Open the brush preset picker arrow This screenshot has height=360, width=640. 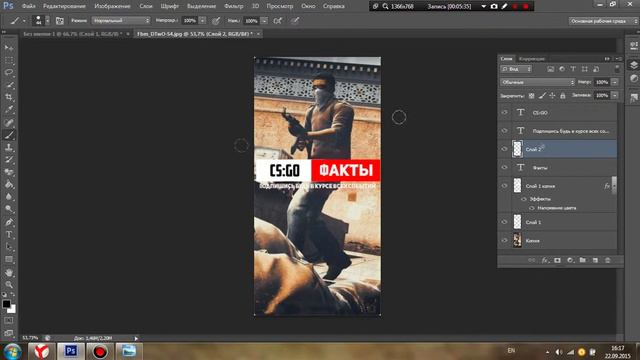47,20
